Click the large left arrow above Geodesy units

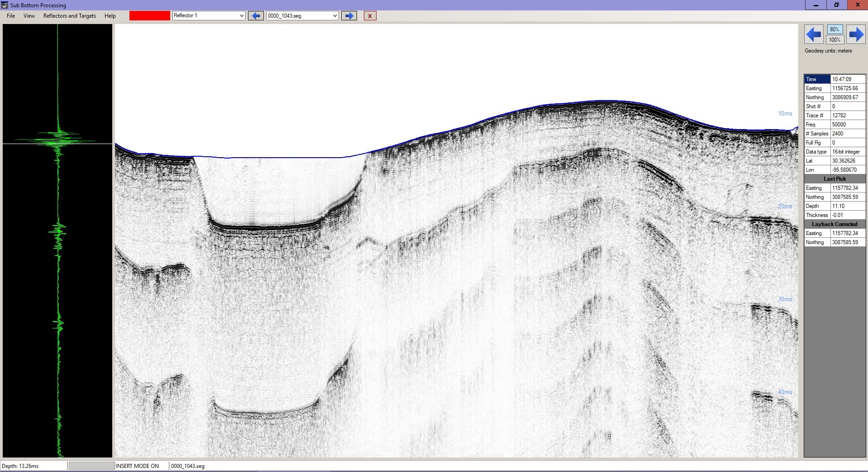(x=814, y=34)
